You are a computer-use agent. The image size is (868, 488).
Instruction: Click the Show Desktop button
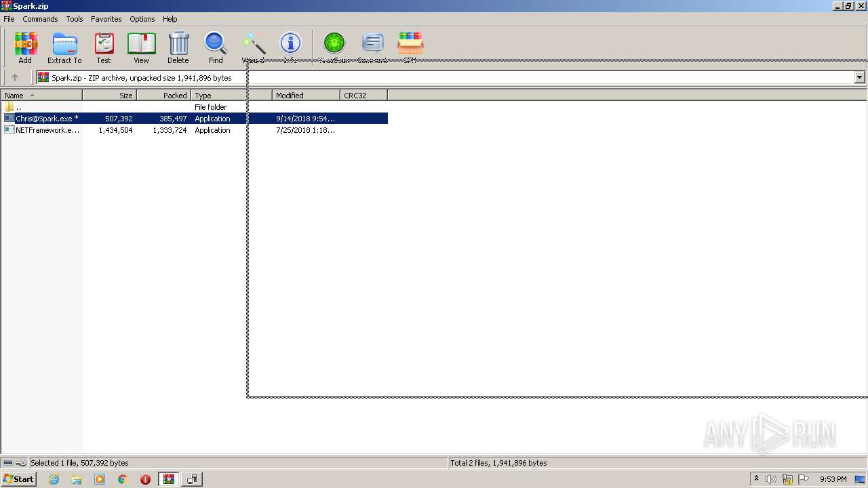click(861, 479)
